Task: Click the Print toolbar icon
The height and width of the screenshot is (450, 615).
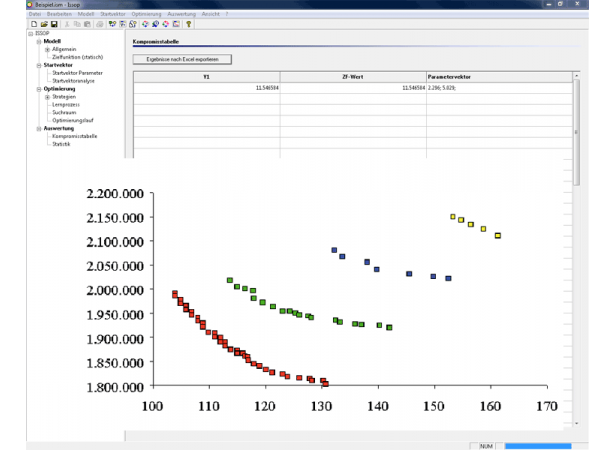Action: [x=100, y=23]
